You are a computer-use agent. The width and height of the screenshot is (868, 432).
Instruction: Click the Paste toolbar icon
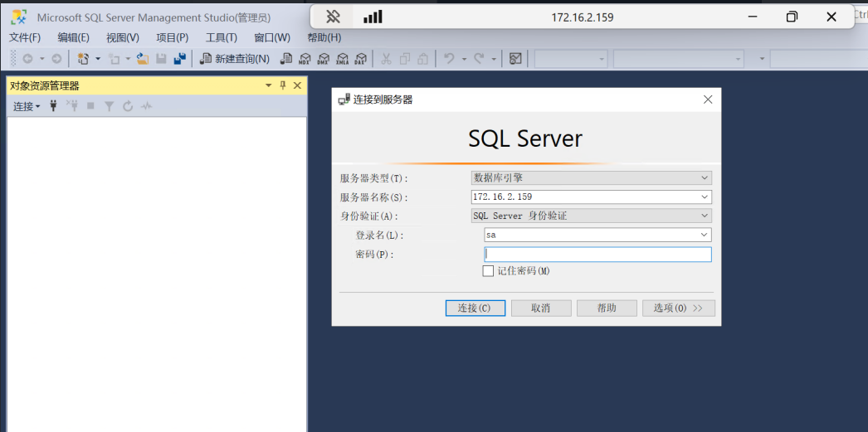pyautogui.click(x=423, y=59)
